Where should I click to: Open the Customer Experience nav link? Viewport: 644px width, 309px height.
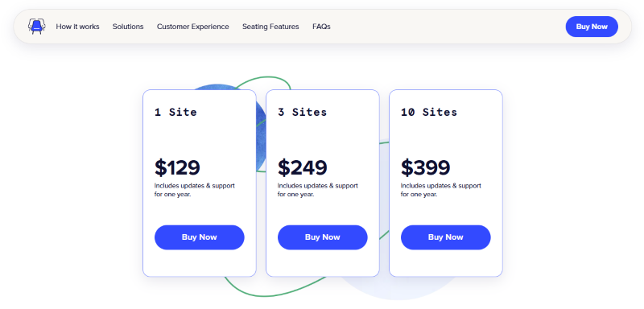[193, 27]
